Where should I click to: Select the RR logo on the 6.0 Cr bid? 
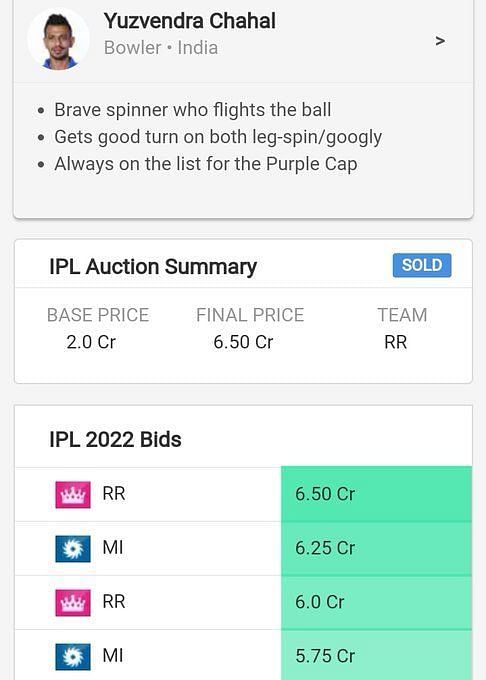coord(73,603)
